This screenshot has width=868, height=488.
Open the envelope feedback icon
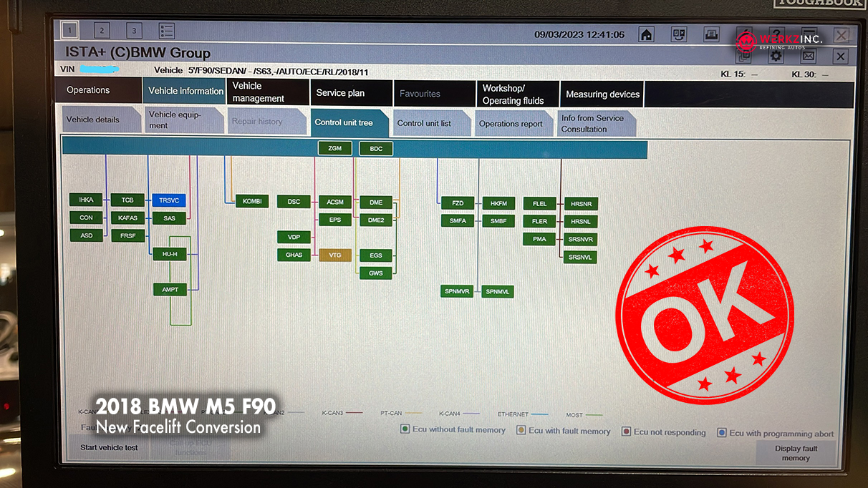point(809,56)
